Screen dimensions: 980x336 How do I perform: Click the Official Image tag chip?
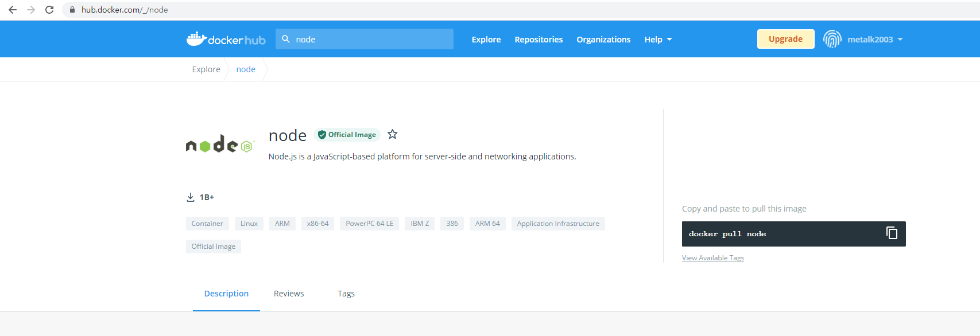tap(214, 247)
